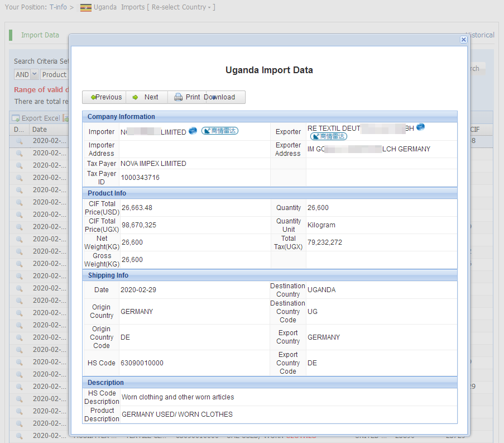Click the globe icon next to the importer name

193,131
